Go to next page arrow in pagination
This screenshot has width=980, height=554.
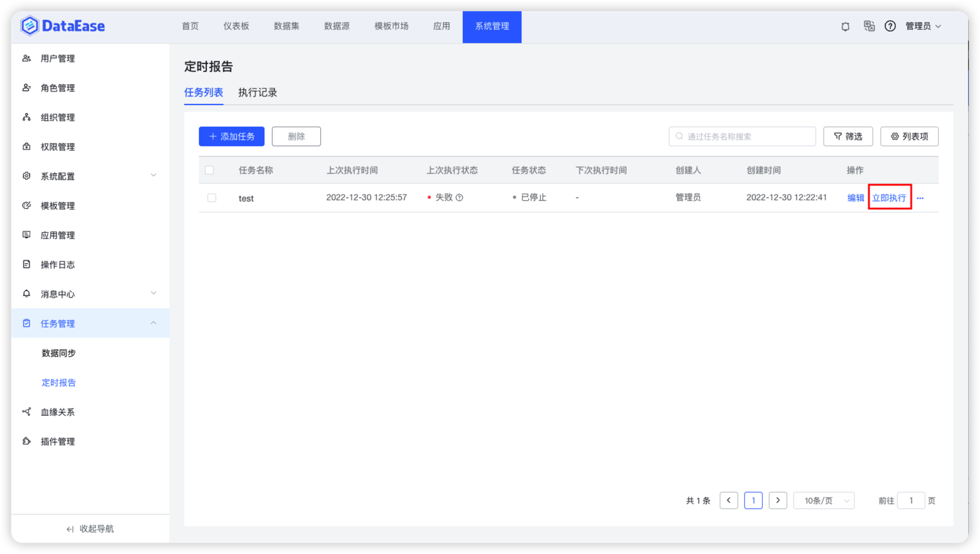(x=778, y=501)
